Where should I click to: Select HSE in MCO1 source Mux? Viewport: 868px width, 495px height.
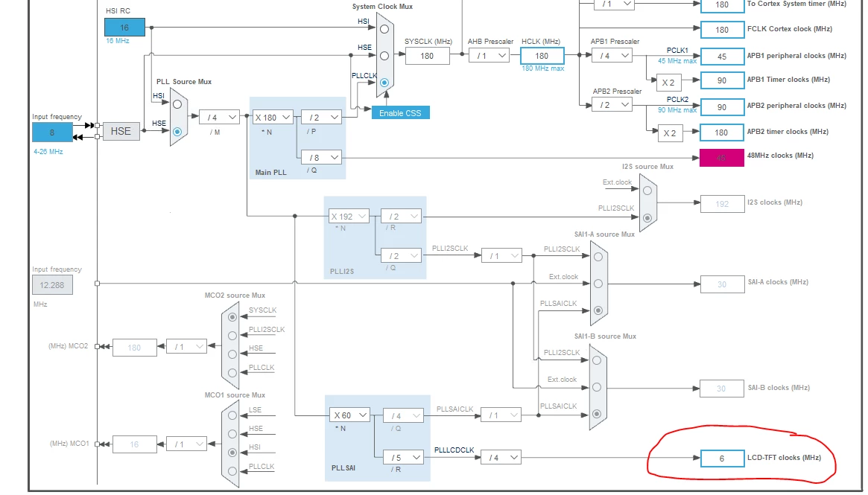[232, 434]
